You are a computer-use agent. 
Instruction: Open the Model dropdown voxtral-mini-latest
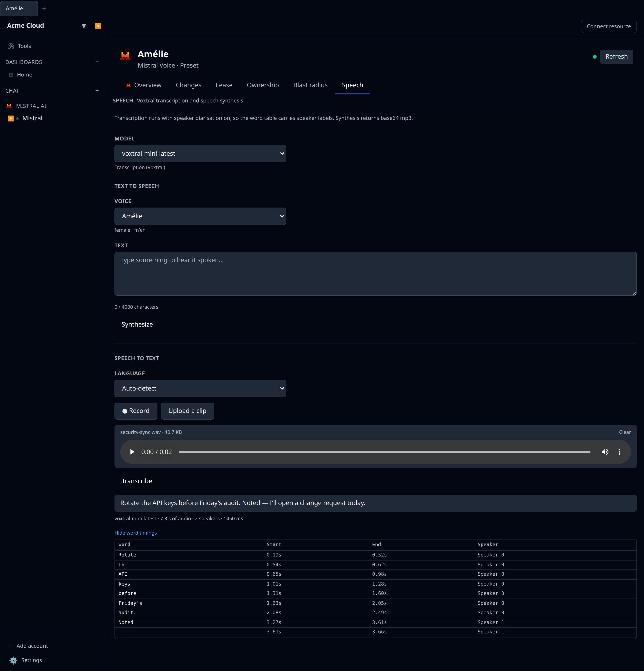(200, 153)
